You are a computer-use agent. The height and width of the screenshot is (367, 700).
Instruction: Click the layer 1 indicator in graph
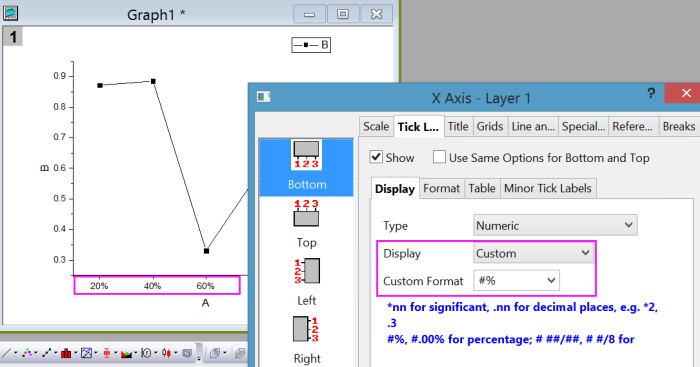click(13, 37)
